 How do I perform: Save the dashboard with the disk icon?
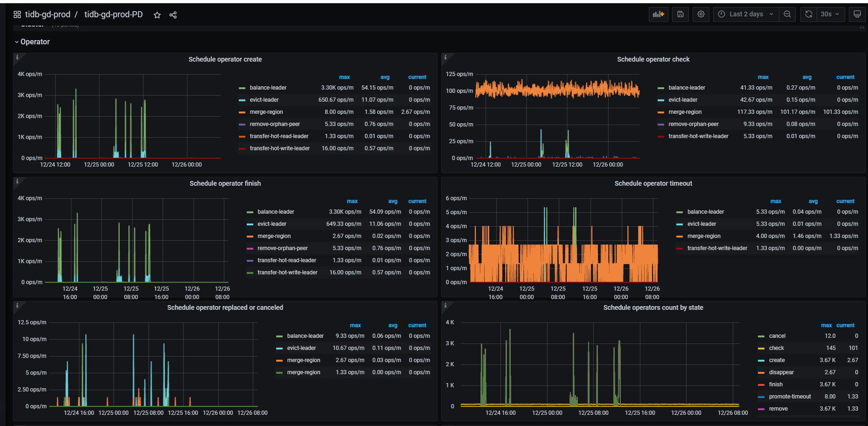tap(681, 14)
